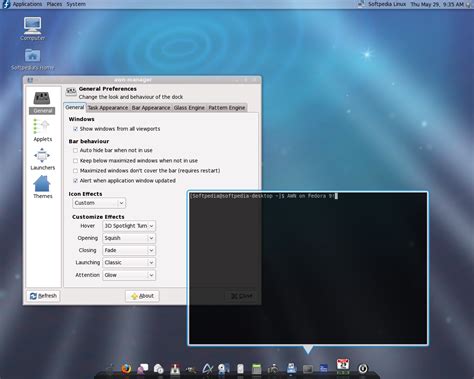Switch to the Task Appearance tab

[x=108, y=108]
